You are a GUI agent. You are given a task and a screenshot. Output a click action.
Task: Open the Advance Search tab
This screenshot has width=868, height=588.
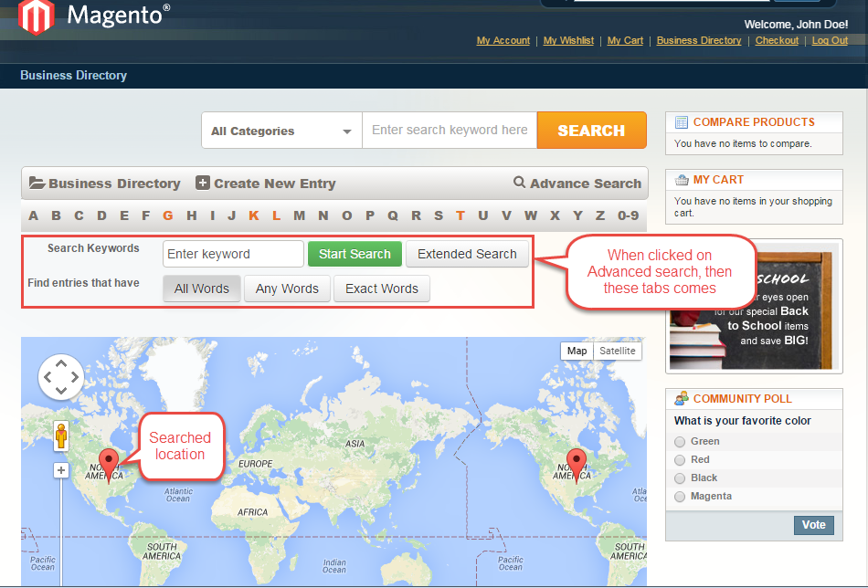(577, 184)
